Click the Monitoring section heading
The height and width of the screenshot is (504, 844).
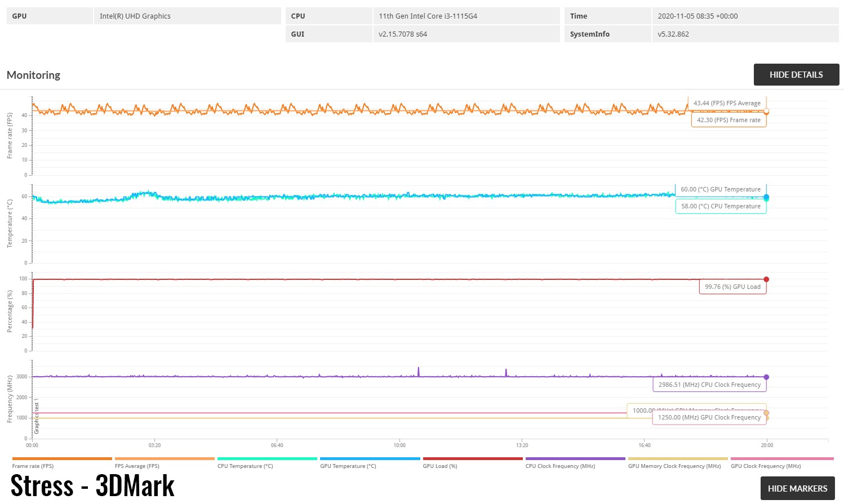pos(34,75)
